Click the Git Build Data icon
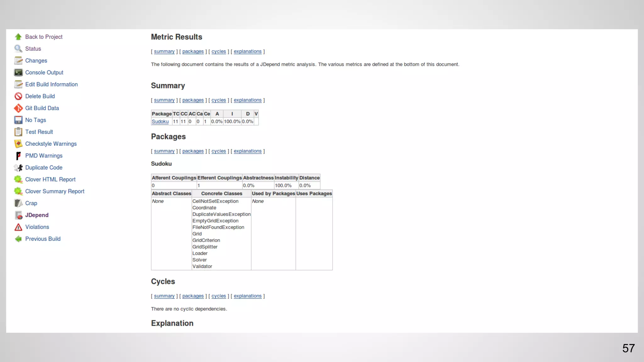The image size is (644, 362). pyautogui.click(x=18, y=108)
